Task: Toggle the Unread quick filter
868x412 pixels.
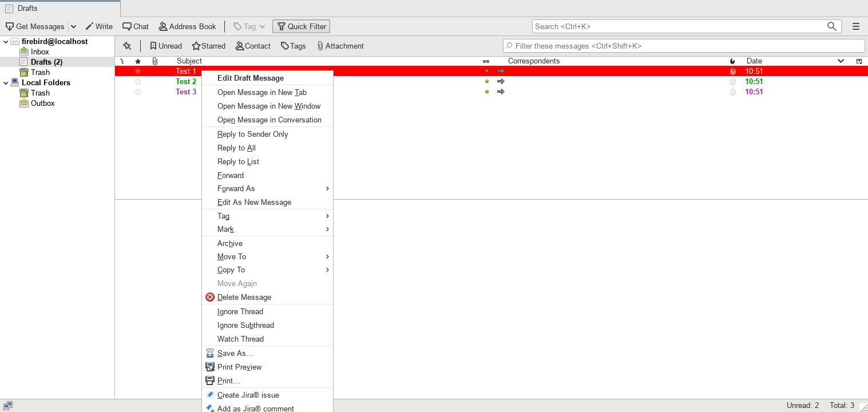Action: [x=165, y=46]
